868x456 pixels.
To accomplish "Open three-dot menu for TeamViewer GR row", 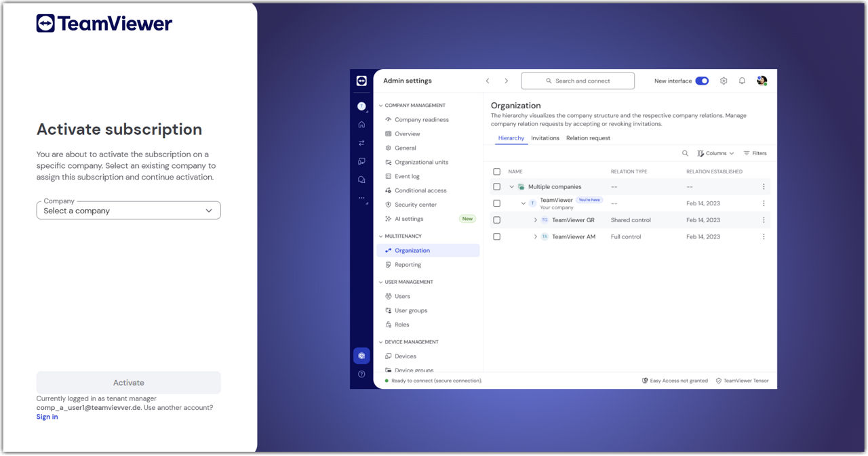I will 764,220.
